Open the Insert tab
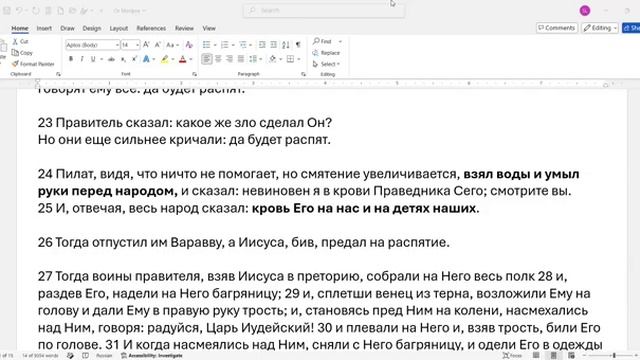640x360 pixels. pyautogui.click(x=44, y=28)
